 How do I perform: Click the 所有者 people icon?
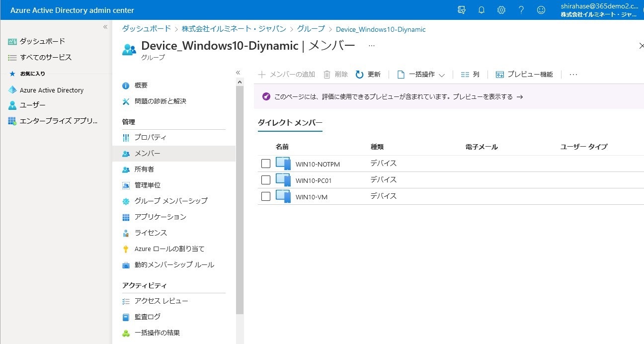pos(126,170)
